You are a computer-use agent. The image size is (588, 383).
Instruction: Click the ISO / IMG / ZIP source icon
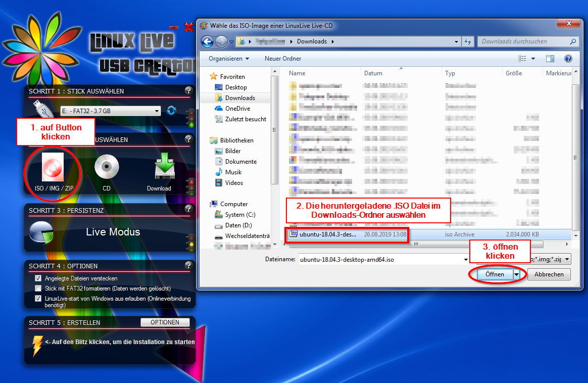click(x=53, y=167)
